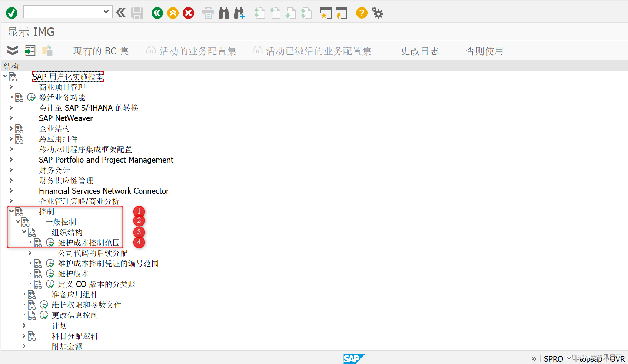Open the customize local layout gear icon
This screenshot has width=628, height=364.
pyautogui.click(x=378, y=13)
